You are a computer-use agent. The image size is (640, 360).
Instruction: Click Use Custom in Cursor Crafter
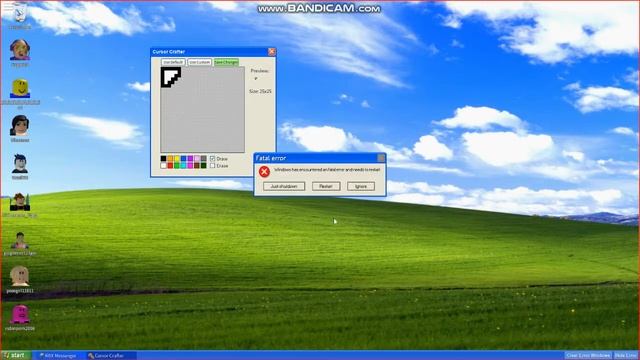point(200,62)
